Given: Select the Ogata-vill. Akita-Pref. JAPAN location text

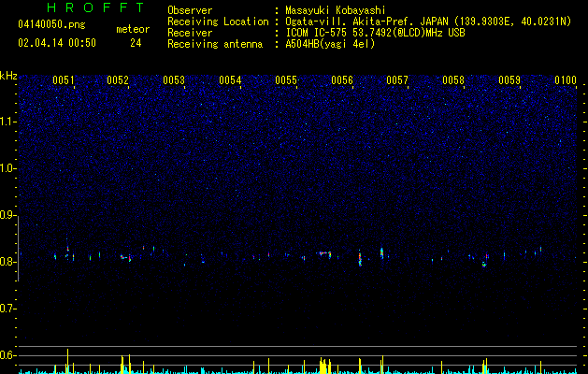Looking at the screenshot, I should click(428, 22).
